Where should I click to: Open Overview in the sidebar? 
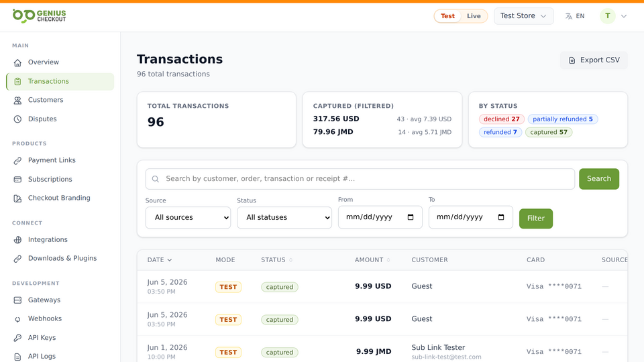[60, 62]
